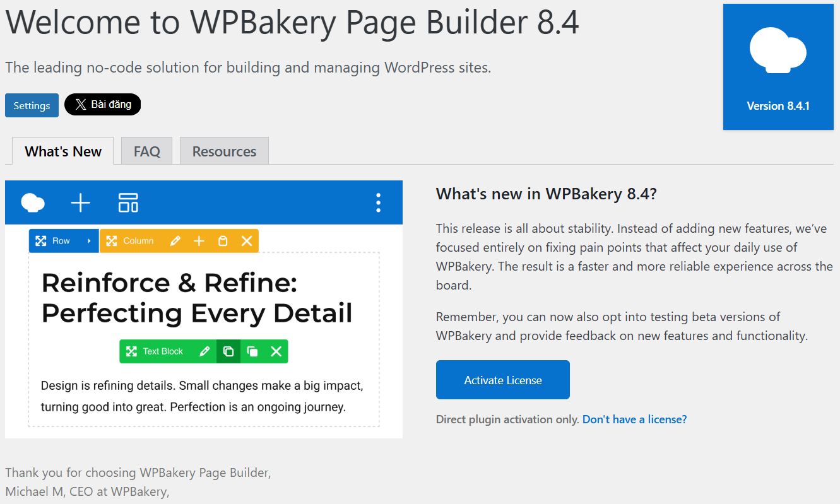Switch to the What's New tab
The image size is (840, 504).
(63, 151)
